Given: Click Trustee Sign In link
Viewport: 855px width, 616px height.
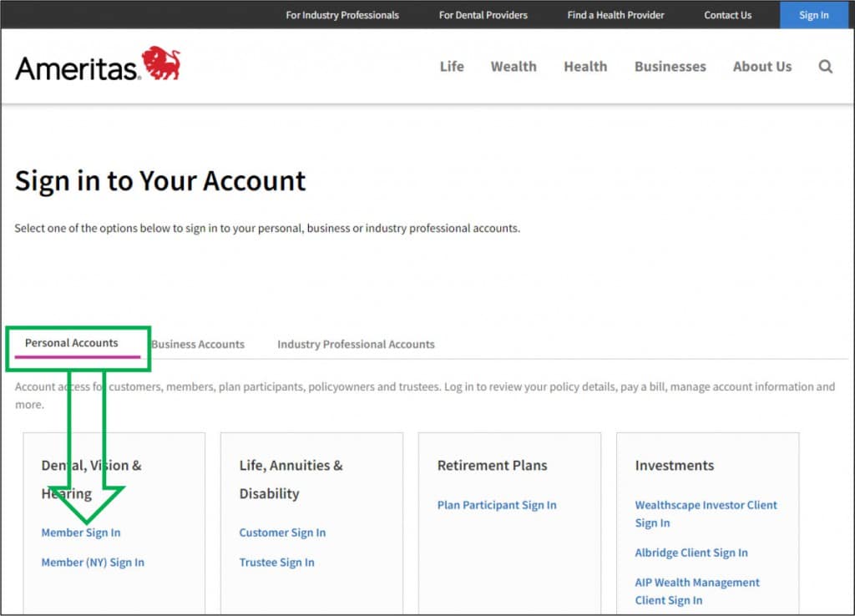Looking at the screenshot, I should pyautogui.click(x=276, y=562).
